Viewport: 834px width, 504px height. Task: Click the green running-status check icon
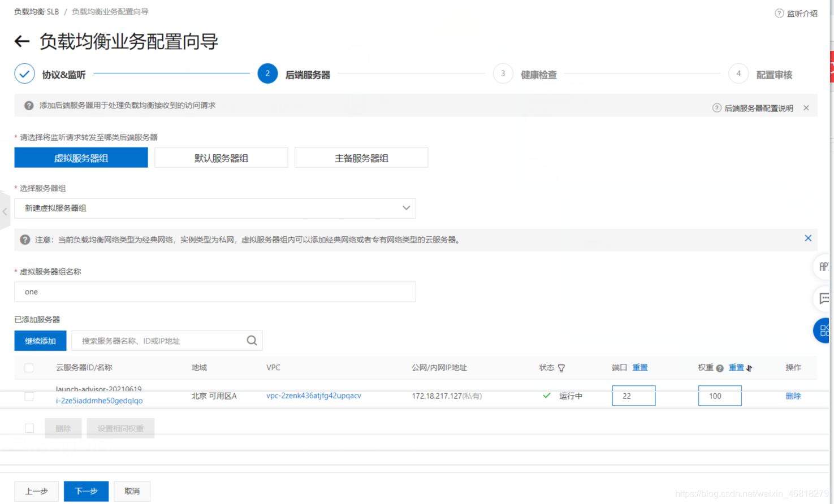(547, 396)
